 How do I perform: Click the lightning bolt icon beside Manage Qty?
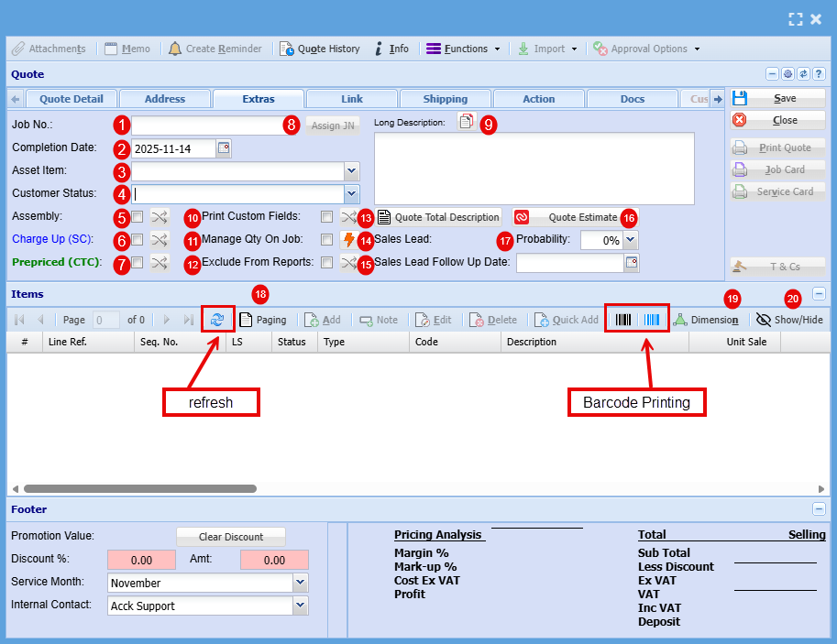(348, 240)
